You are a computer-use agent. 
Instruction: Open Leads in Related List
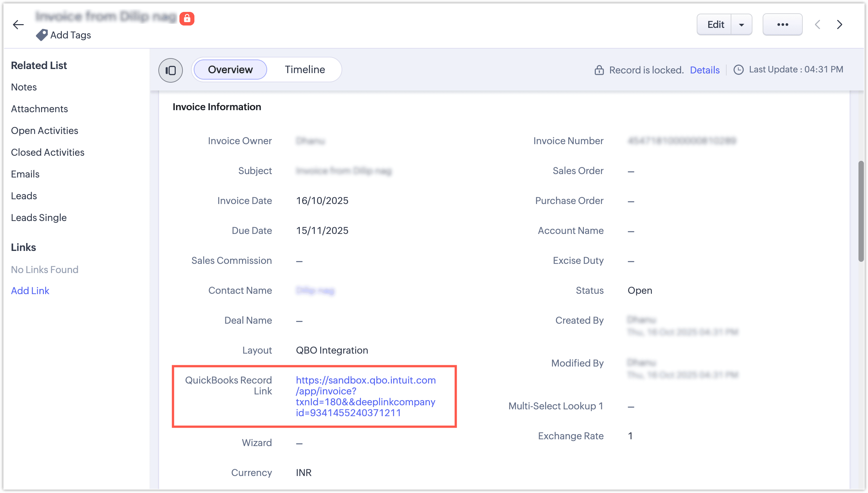[24, 196]
